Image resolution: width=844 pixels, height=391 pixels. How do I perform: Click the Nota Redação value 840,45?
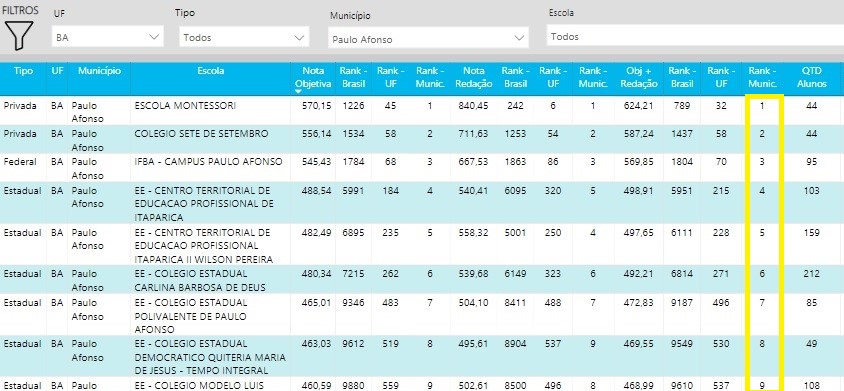point(474,106)
